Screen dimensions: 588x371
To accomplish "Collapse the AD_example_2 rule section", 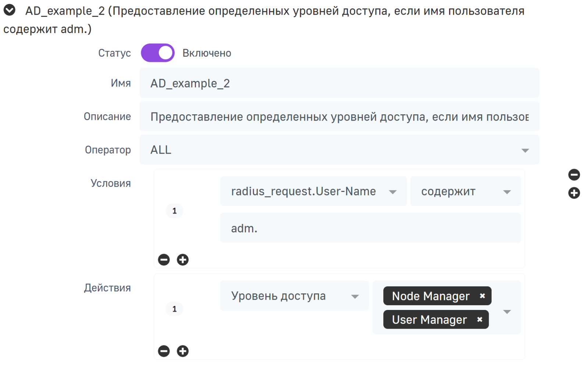I will (x=10, y=10).
